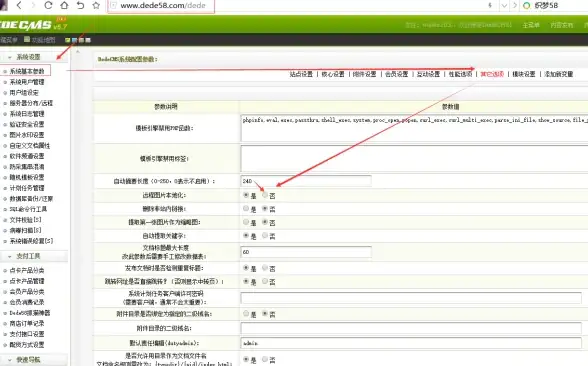Click the undo/restore arrow in browser toolbar
Image resolution: width=588 pixels, height=366 pixels.
[x=80, y=6]
